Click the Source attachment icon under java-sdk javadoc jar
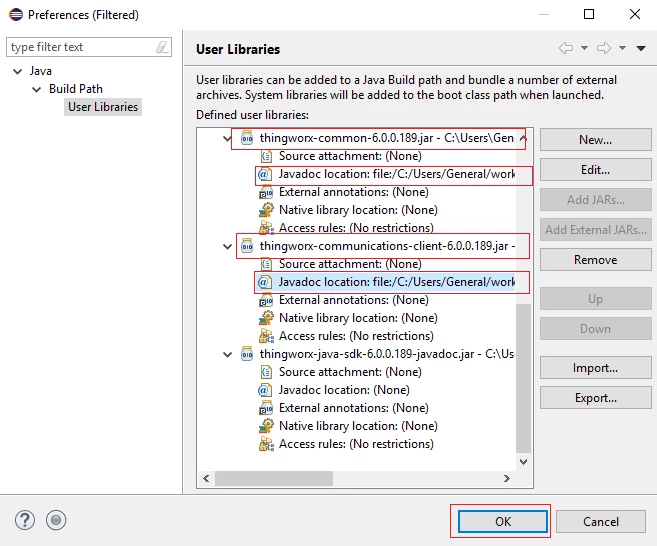The image size is (657, 546). coord(266,372)
